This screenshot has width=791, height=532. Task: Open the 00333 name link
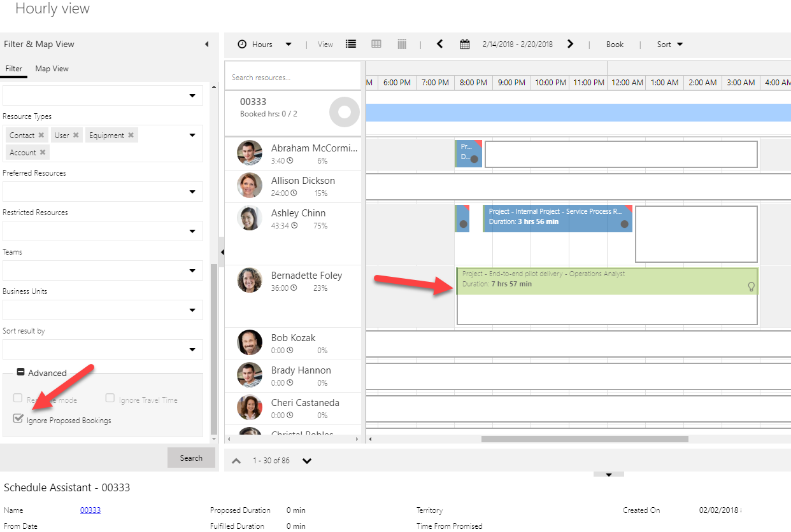90,510
